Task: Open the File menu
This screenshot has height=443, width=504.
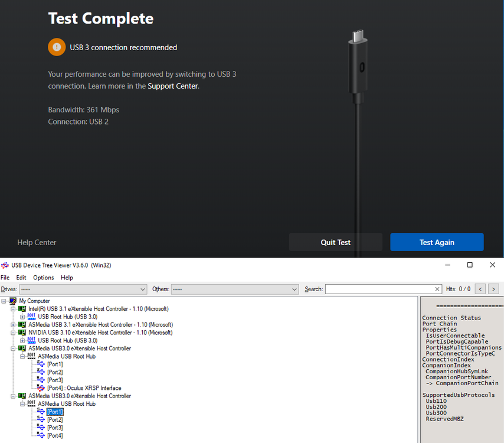Action: pyautogui.click(x=5, y=278)
